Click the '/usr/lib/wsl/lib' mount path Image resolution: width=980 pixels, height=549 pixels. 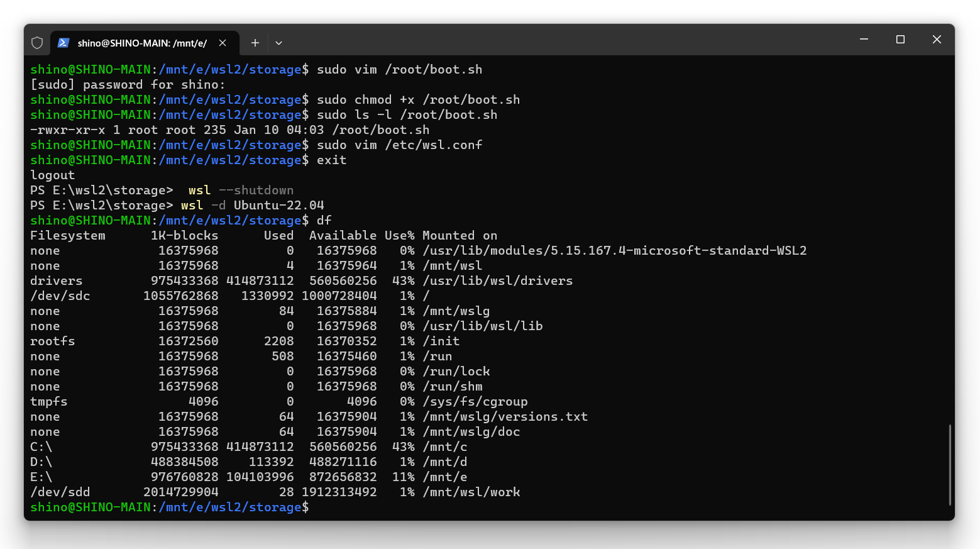(483, 326)
